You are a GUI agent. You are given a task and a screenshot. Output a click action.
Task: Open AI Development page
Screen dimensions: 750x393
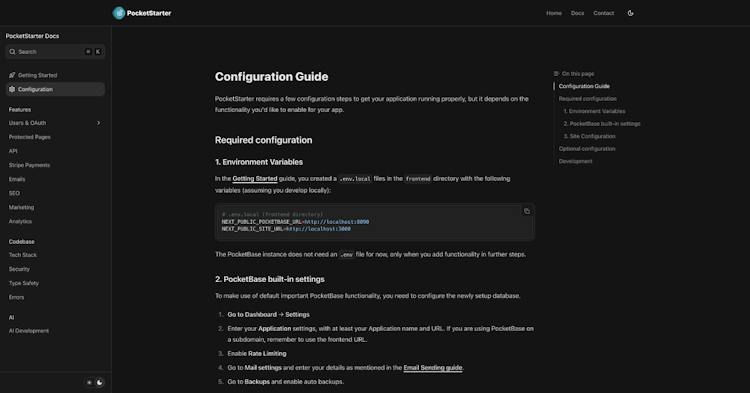(x=29, y=331)
